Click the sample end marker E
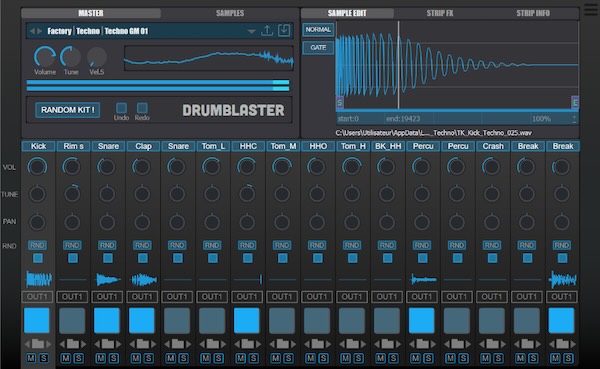 pyautogui.click(x=575, y=102)
